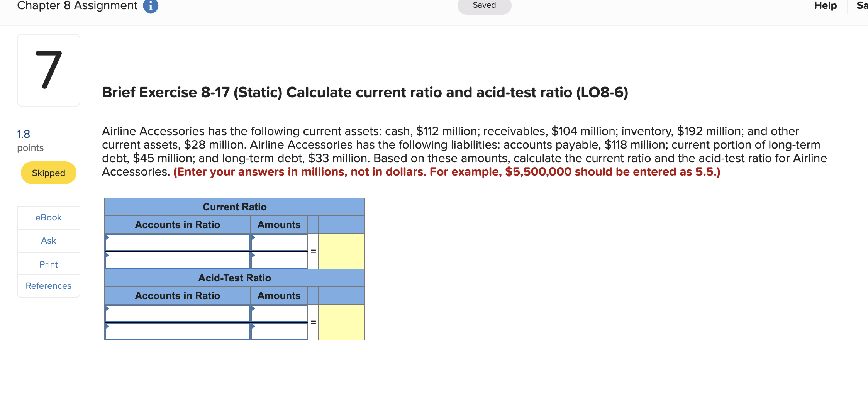Viewport: 868px width, 393px height.
Task: Open the eBook resource link
Action: [x=48, y=217]
